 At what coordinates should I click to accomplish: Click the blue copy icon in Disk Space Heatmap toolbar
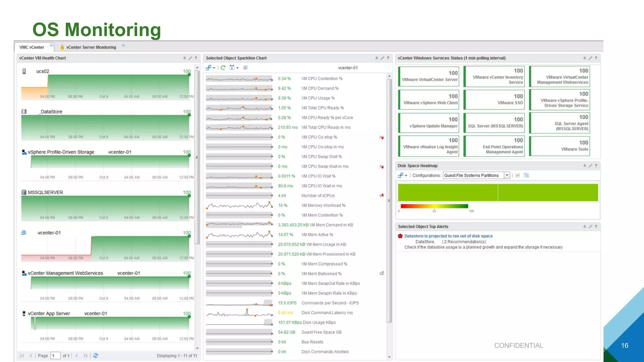point(526,175)
